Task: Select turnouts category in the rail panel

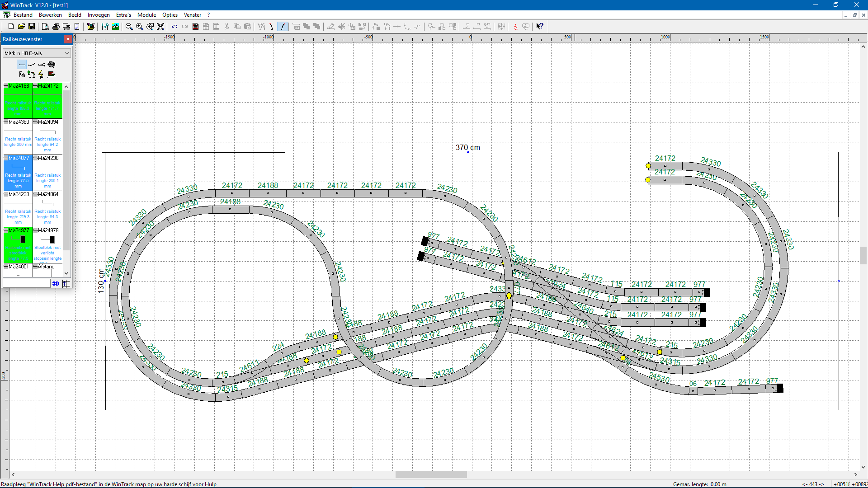Action: point(42,65)
